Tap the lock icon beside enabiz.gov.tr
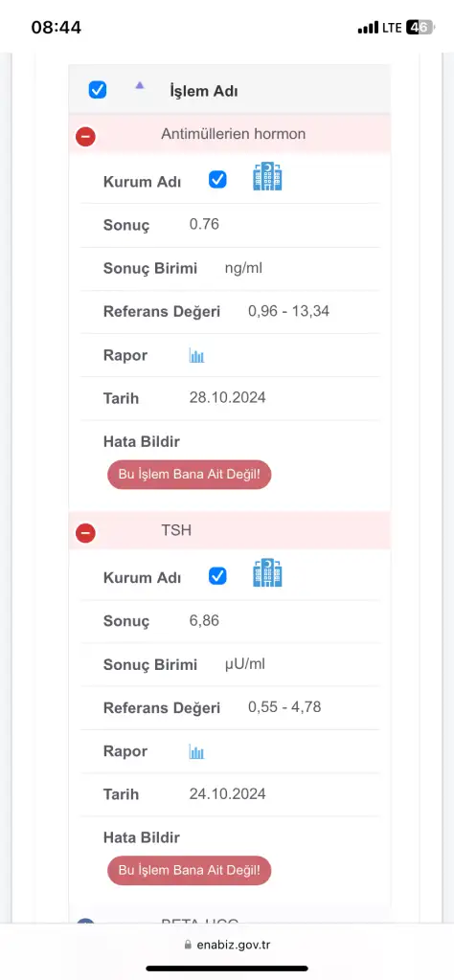The width and height of the screenshot is (454, 980). pos(188,945)
